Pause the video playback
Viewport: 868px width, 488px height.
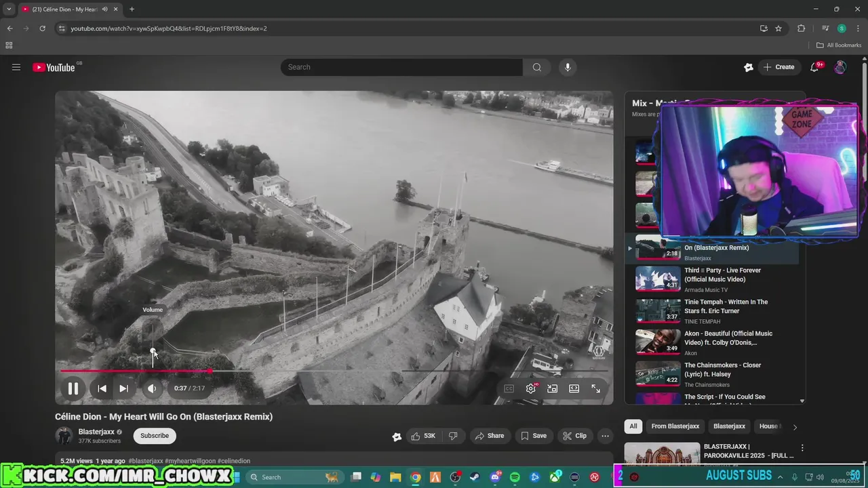tap(73, 388)
